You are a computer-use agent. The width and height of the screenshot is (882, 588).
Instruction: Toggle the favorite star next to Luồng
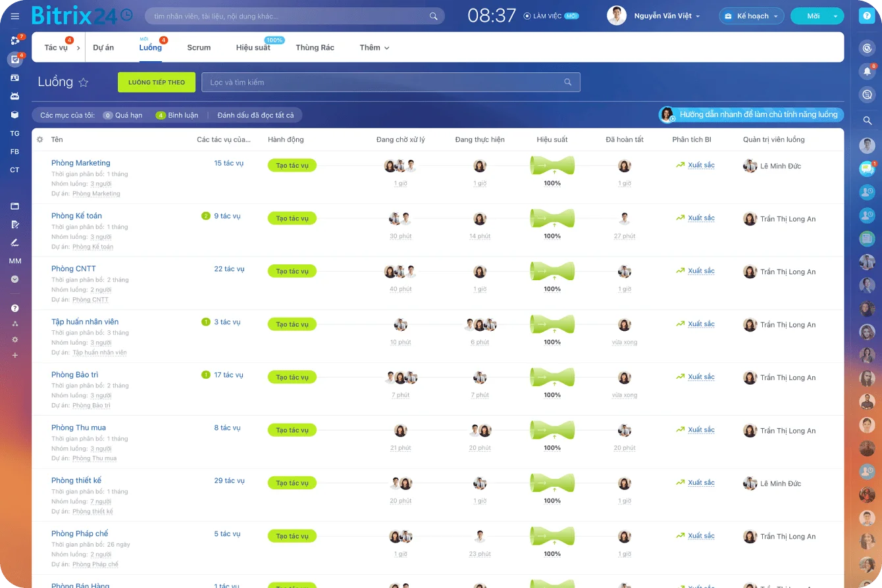point(84,82)
